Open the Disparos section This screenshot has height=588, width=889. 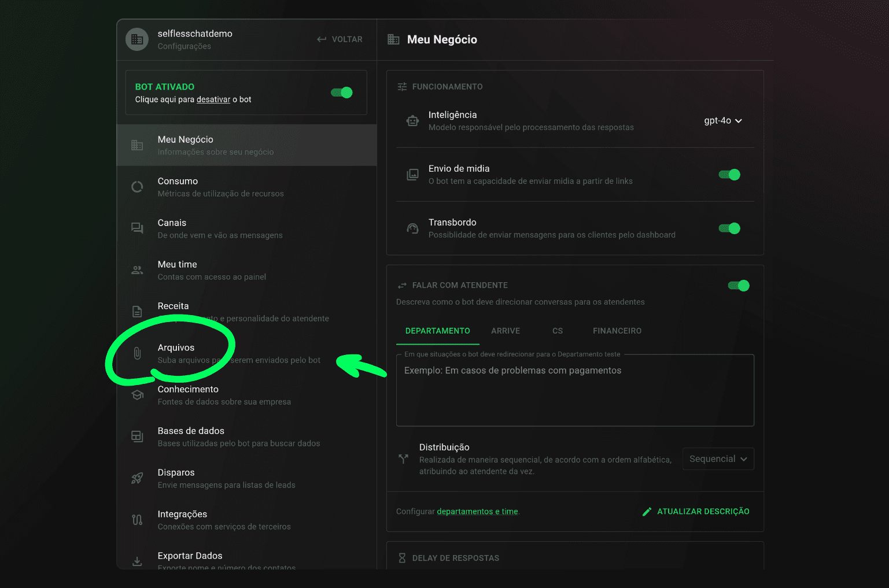pyautogui.click(x=247, y=478)
